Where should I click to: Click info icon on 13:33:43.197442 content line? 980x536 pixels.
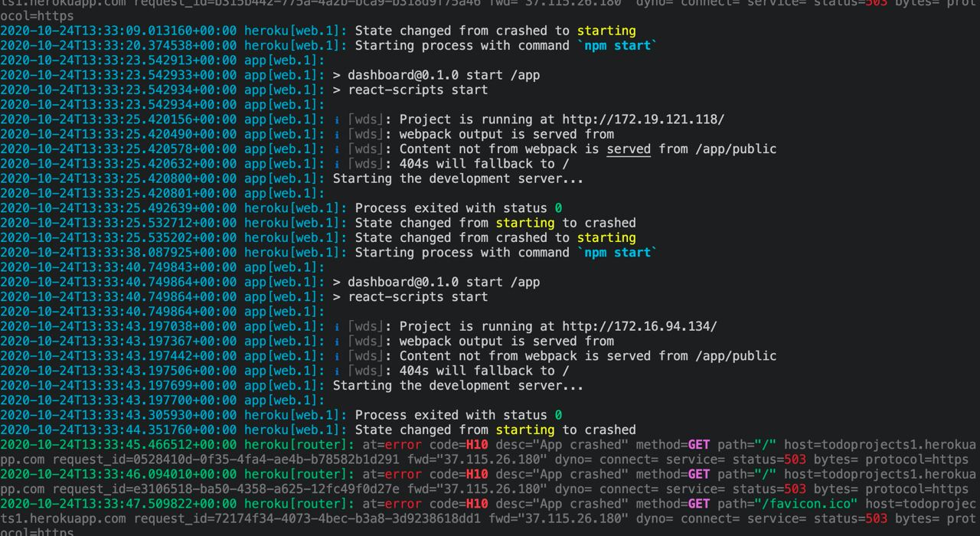point(338,356)
